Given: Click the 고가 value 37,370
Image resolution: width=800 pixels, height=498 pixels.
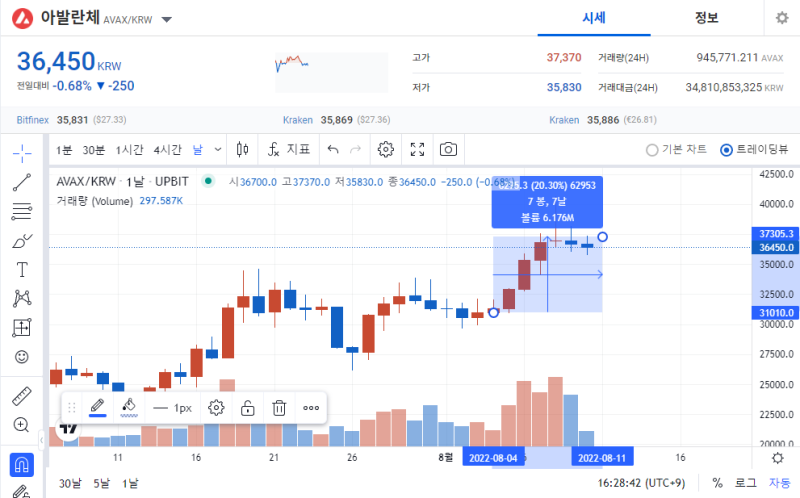Looking at the screenshot, I should click(564, 58).
